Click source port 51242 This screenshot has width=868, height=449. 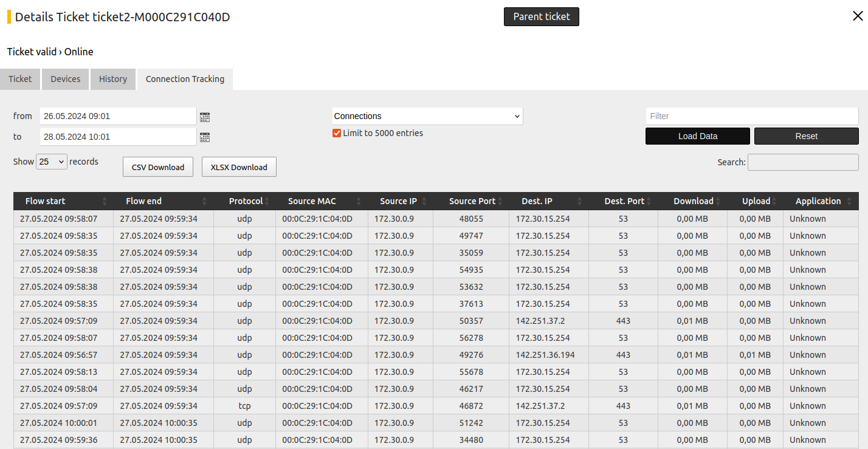[471, 423]
